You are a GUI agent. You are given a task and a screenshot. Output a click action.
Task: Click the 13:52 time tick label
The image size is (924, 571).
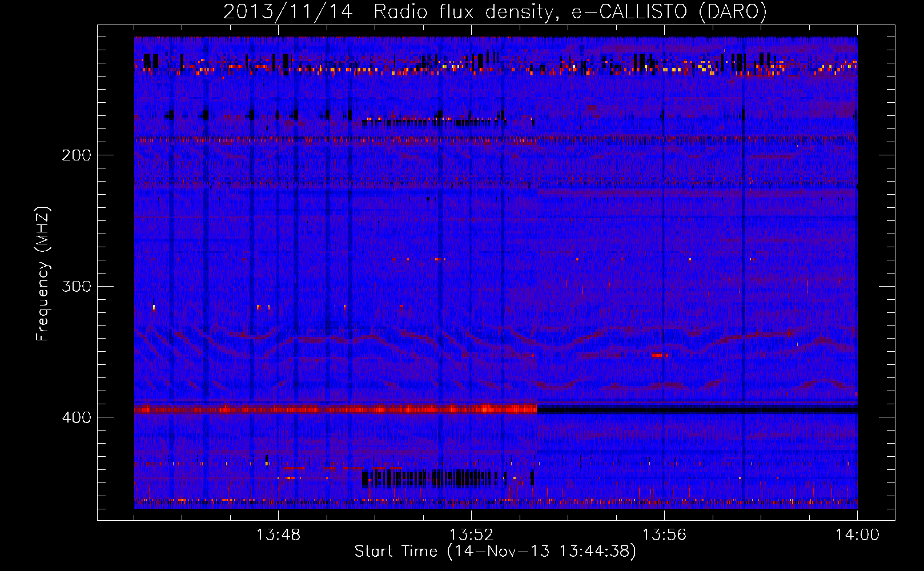[471, 535]
